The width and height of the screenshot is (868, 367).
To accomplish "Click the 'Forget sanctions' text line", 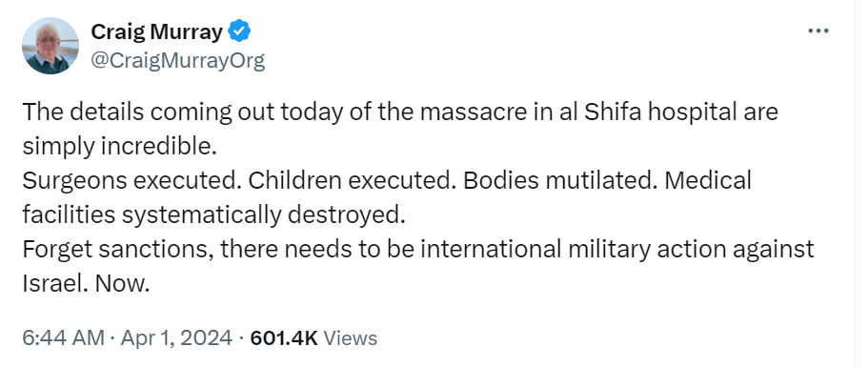I will [418, 250].
